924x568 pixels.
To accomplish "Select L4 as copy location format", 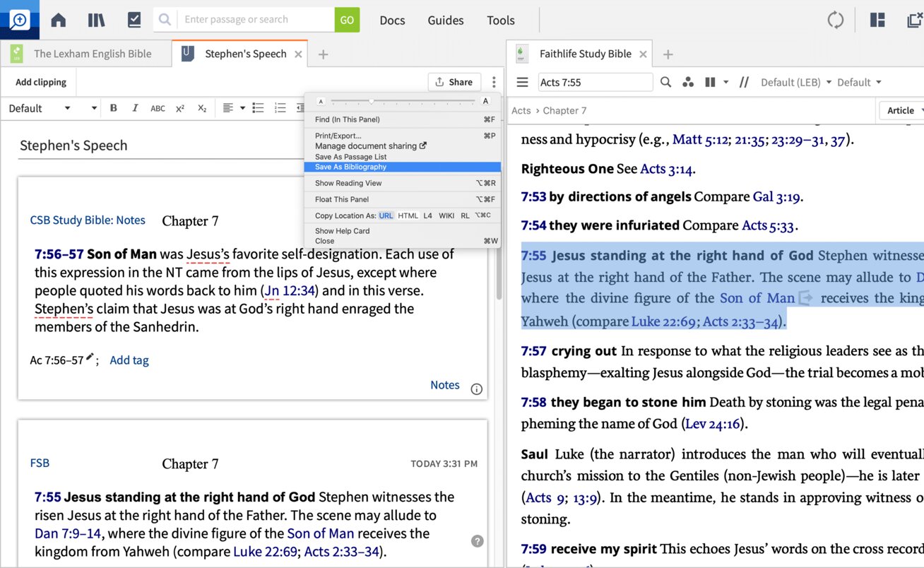I will tap(428, 215).
